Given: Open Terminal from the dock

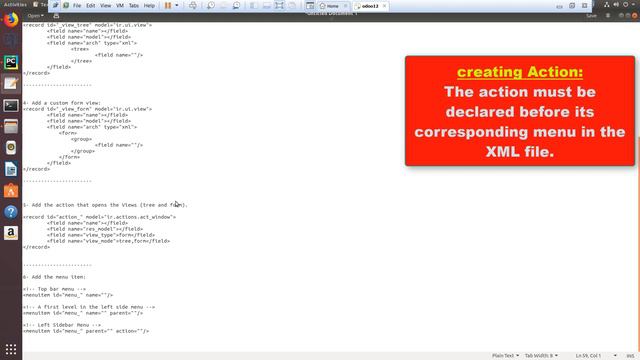Looking at the screenshot, I should 11,105.
